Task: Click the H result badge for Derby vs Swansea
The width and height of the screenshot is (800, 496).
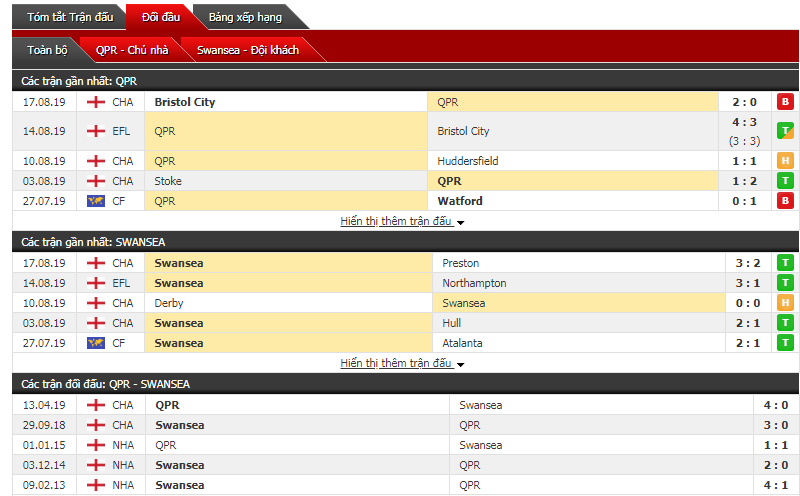Action: coord(785,303)
